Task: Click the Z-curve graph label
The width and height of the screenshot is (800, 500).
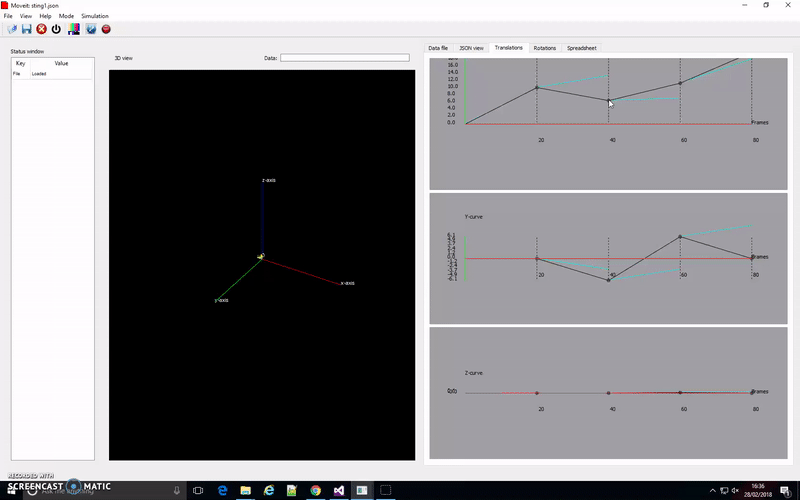Action: [473, 373]
